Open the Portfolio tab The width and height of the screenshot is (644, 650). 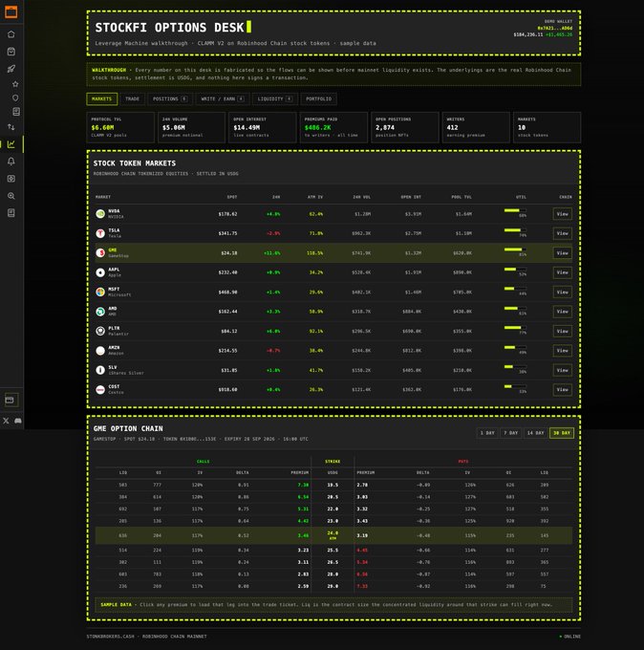[319, 99]
